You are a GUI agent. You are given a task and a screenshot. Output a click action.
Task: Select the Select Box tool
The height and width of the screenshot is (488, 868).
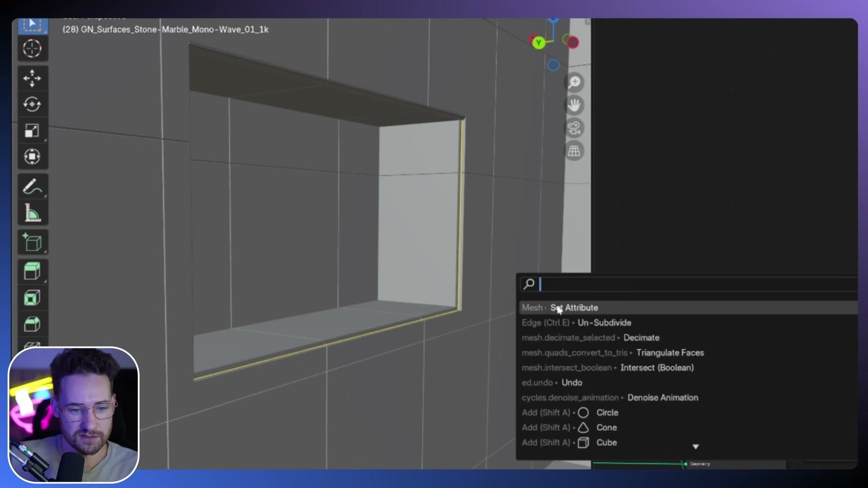32,25
